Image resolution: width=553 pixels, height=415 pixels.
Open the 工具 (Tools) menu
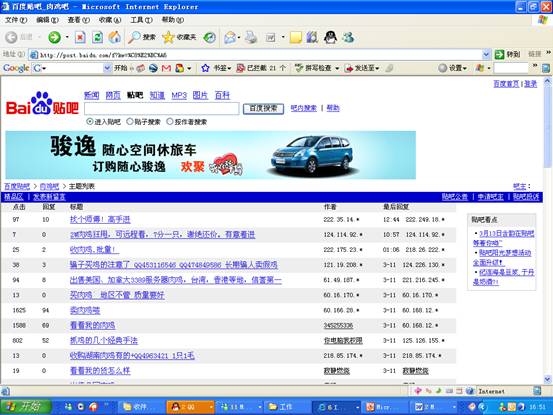click(141, 20)
